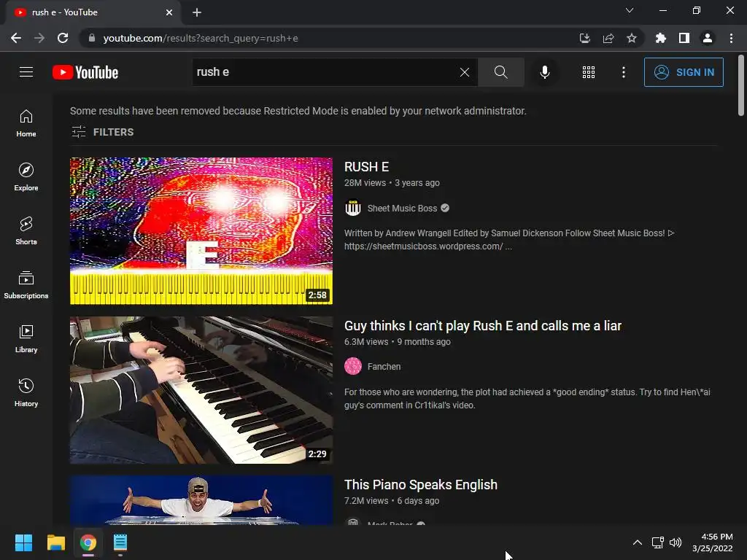
Task: Click the "6.3M views" text
Action: pyautogui.click(x=366, y=342)
